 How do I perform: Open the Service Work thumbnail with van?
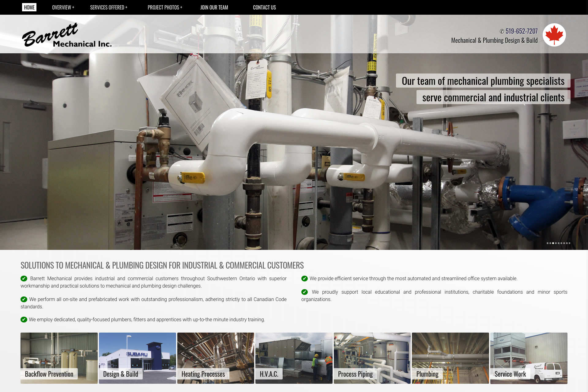pyautogui.click(x=529, y=358)
